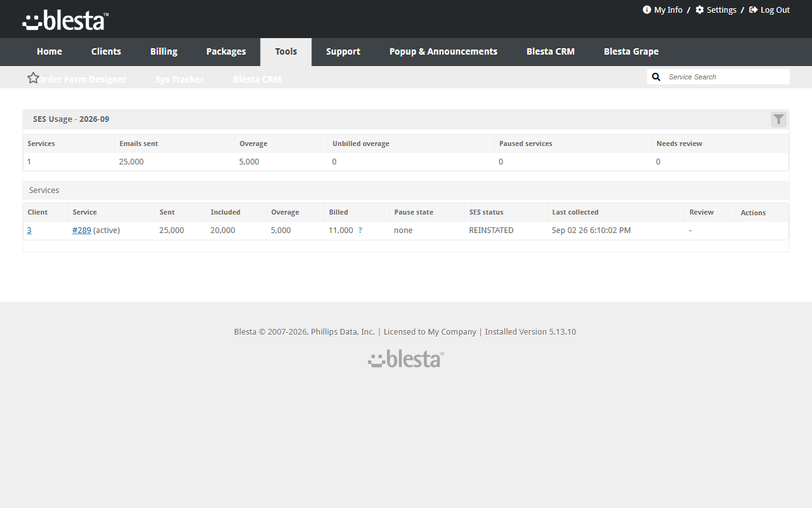This screenshot has height=508, width=812.
Task: Open the filter funnel icon
Action: point(778,119)
